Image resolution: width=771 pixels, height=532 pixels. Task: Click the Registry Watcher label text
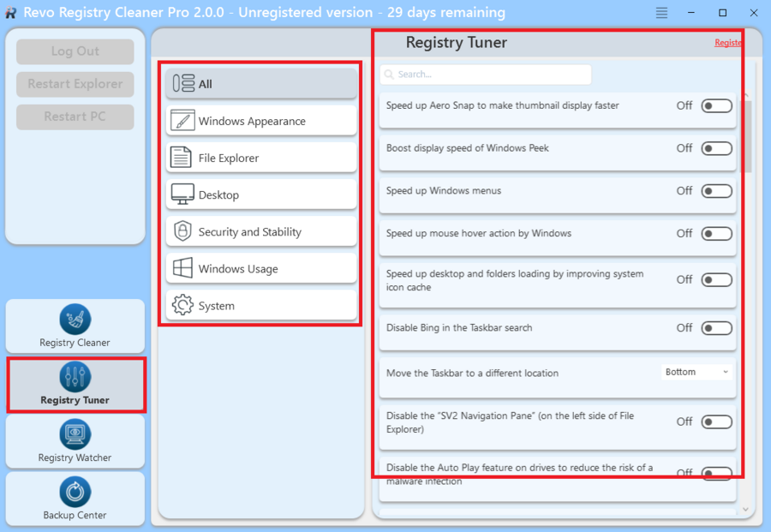[x=75, y=457]
